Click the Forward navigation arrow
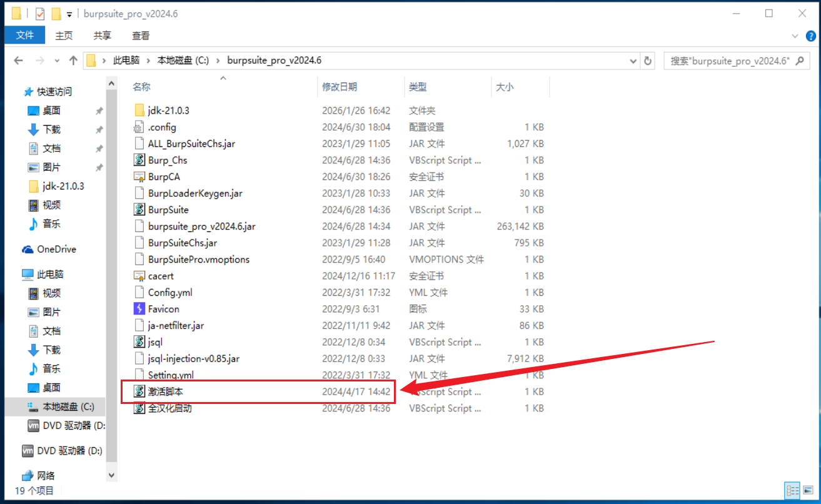The height and width of the screenshot is (504, 821). (39, 61)
